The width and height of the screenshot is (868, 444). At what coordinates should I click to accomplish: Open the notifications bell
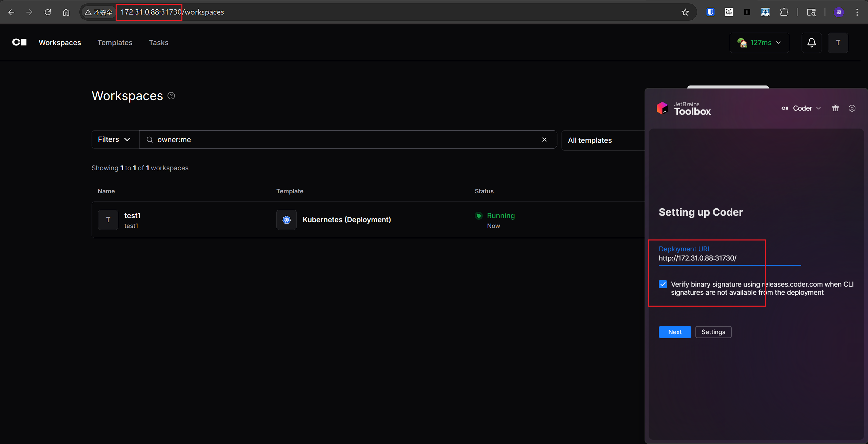811,43
